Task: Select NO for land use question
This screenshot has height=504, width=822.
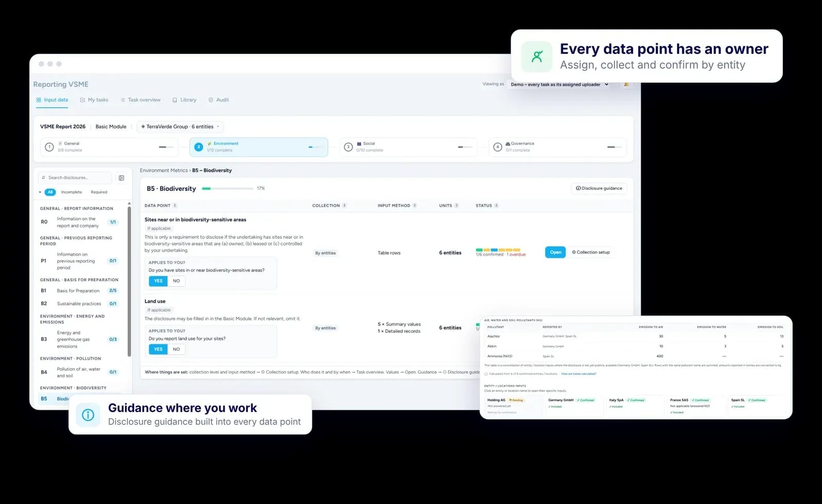Action: pos(176,349)
